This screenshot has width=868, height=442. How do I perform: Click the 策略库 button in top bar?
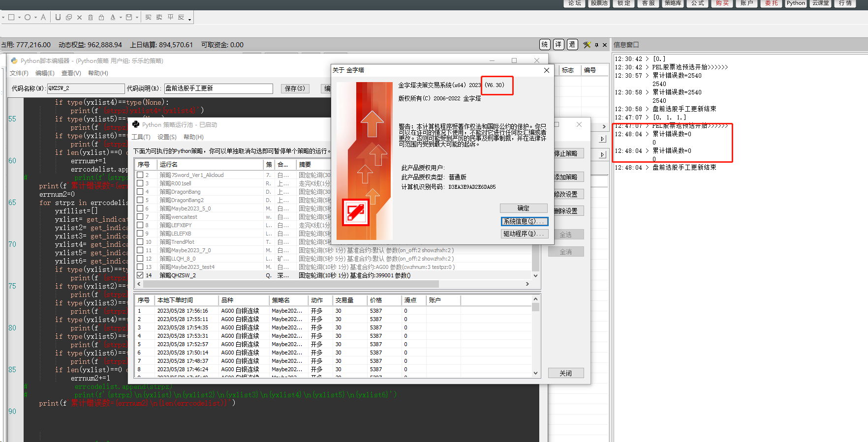pyautogui.click(x=673, y=3)
